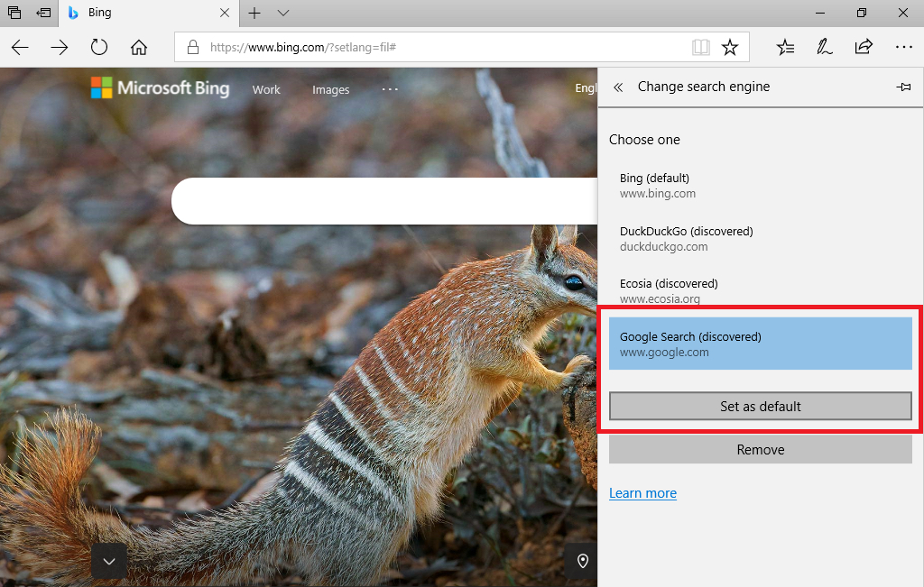Go to the Home page
This screenshot has width=924, height=587.
[139, 48]
